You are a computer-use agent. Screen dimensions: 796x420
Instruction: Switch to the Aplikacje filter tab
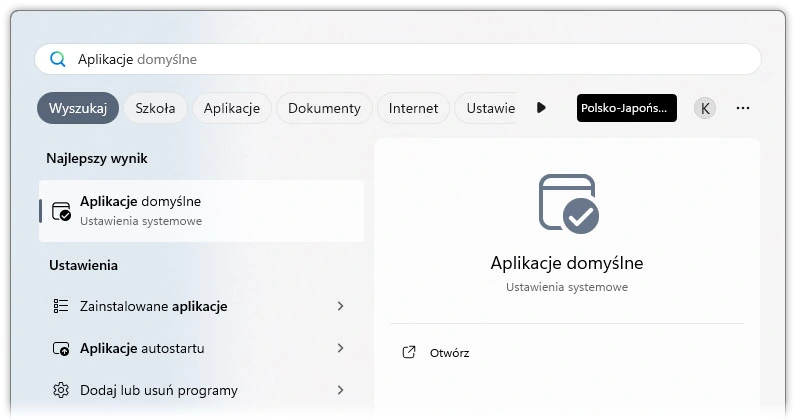[232, 108]
